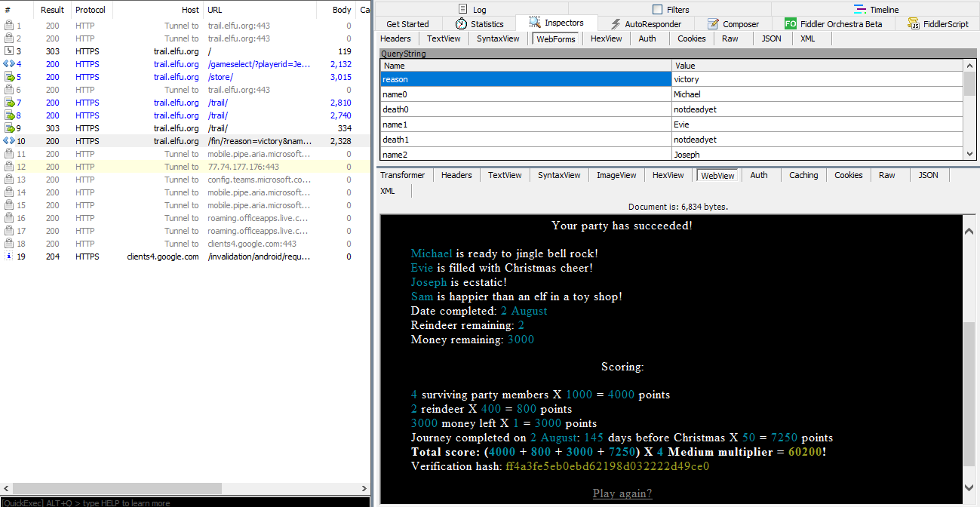Click the '/store/' URL in session list

(220, 77)
